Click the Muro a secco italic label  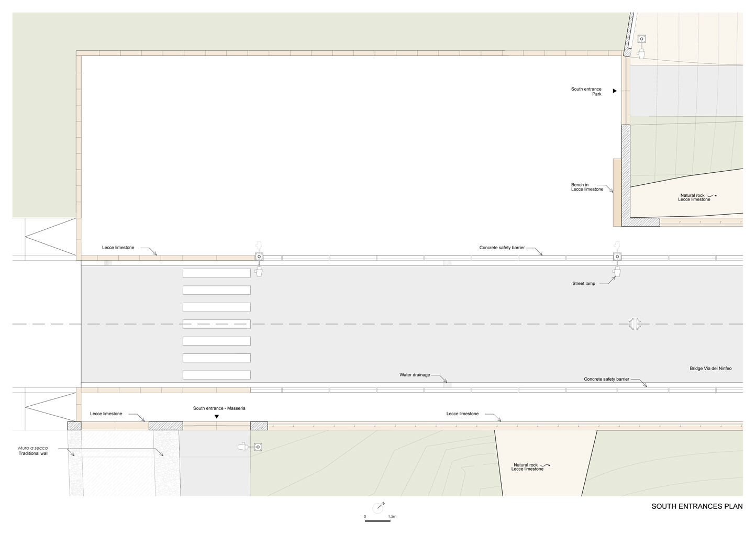(x=33, y=448)
